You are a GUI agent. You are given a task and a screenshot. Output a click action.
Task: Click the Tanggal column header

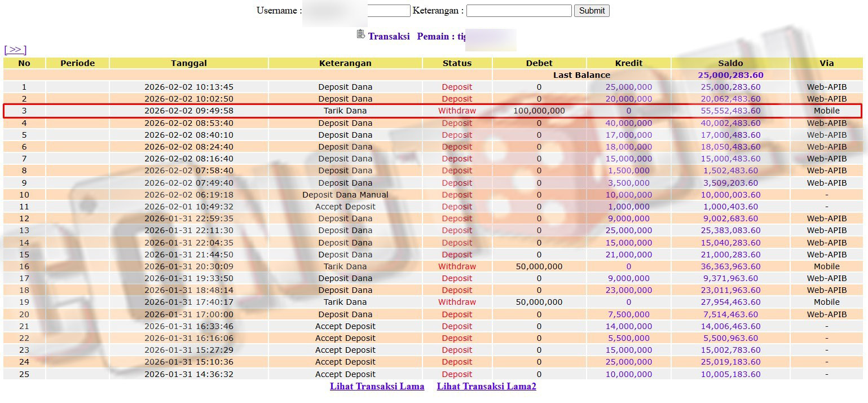click(189, 63)
